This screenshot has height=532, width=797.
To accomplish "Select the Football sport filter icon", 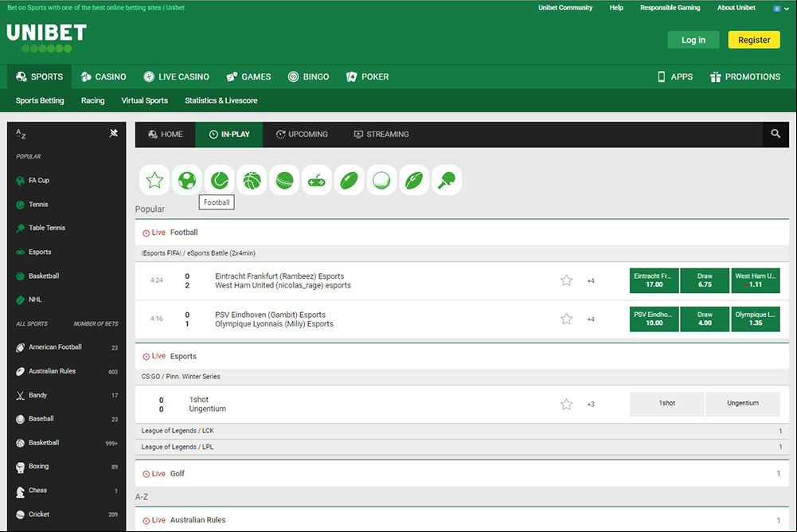I will (187, 180).
